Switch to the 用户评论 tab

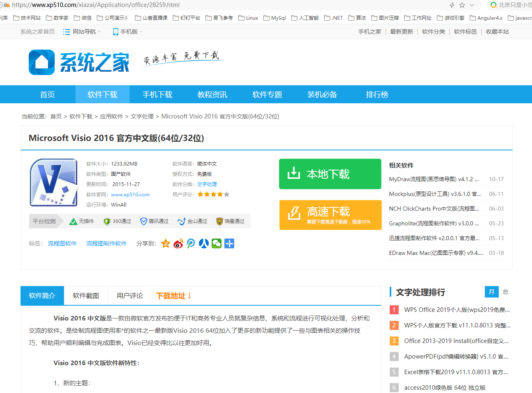pos(130,295)
